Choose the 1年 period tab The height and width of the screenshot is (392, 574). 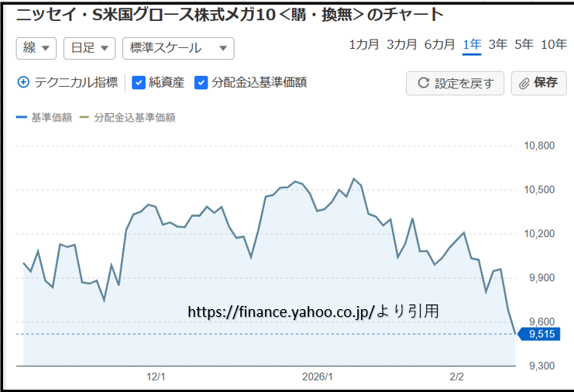pos(472,44)
